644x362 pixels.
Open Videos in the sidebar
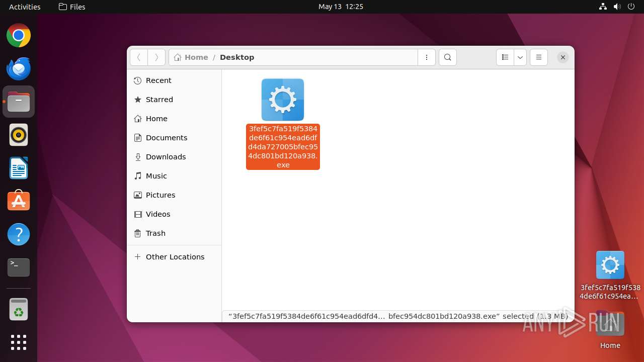point(174,214)
